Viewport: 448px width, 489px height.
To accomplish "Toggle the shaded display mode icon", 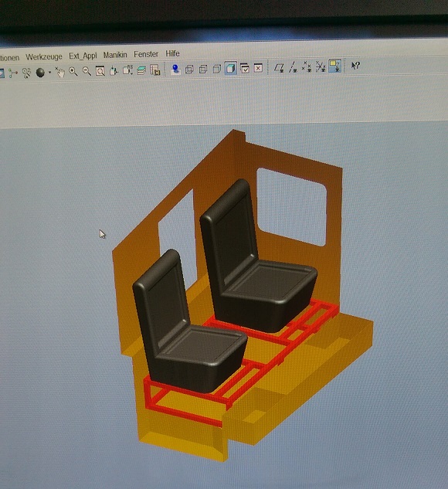I will [231, 68].
